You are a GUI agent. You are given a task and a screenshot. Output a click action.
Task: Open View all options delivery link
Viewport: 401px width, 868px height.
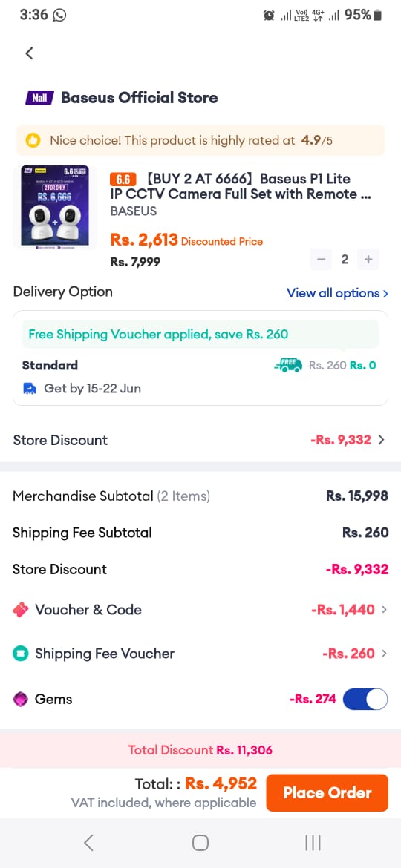[337, 293]
